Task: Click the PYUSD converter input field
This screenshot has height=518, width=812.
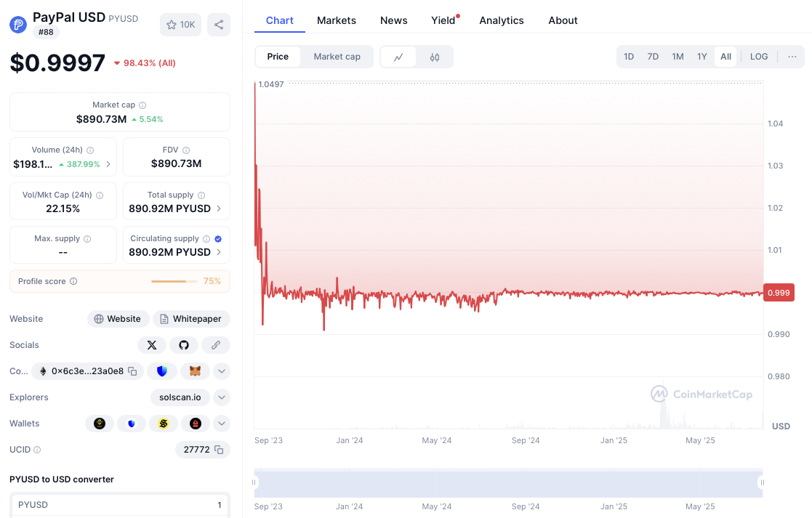Action: 120,505
